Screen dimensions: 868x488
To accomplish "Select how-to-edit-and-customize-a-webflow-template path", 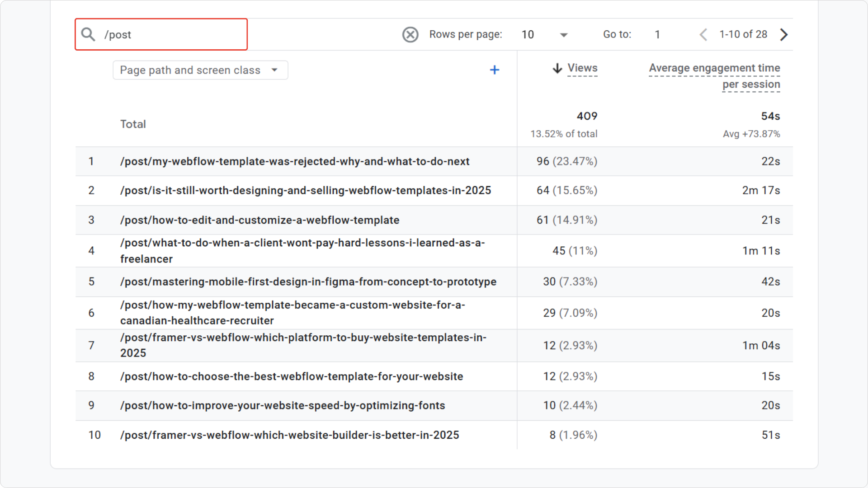I will pos(260,220).
